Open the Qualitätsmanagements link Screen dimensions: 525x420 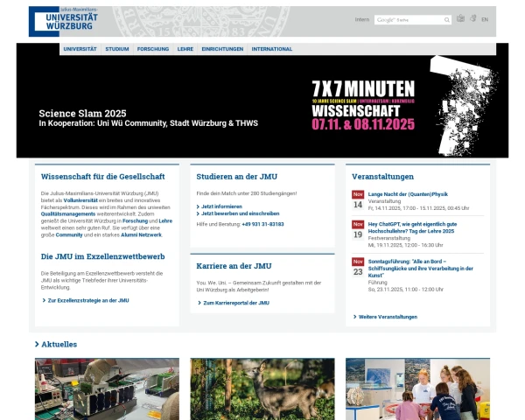click(x=68, y=214)
